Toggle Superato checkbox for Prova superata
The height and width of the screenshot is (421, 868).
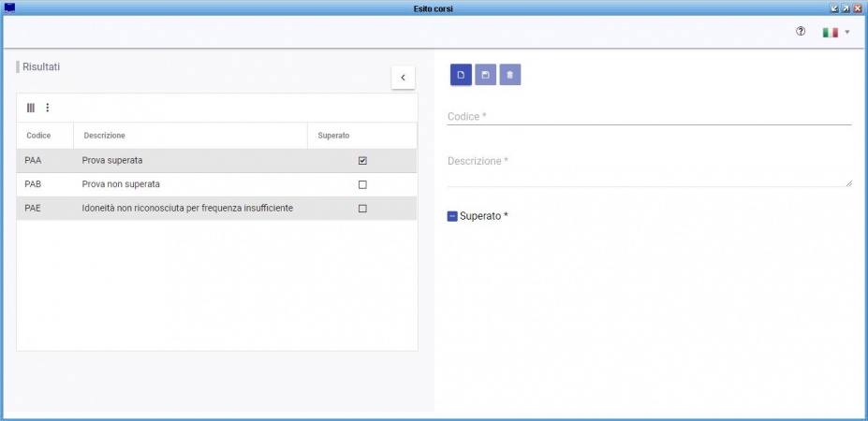pos(362,161)
